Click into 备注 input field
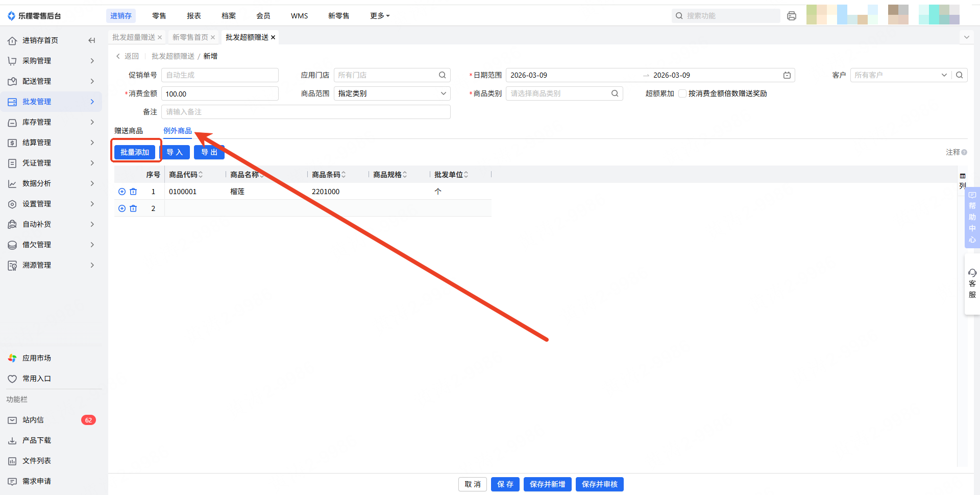Image resolution: width=980 pixels, height=495 pixels. coord(306,112)
